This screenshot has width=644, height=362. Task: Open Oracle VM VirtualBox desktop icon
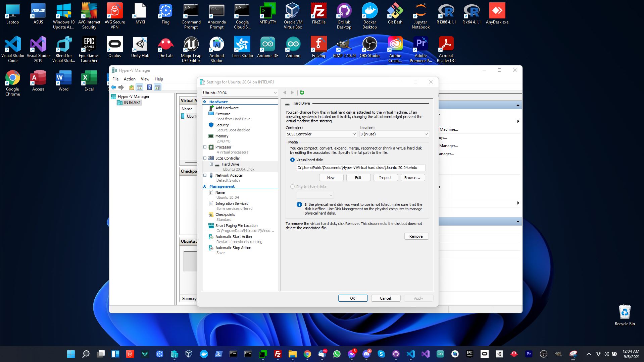point(293,16)
